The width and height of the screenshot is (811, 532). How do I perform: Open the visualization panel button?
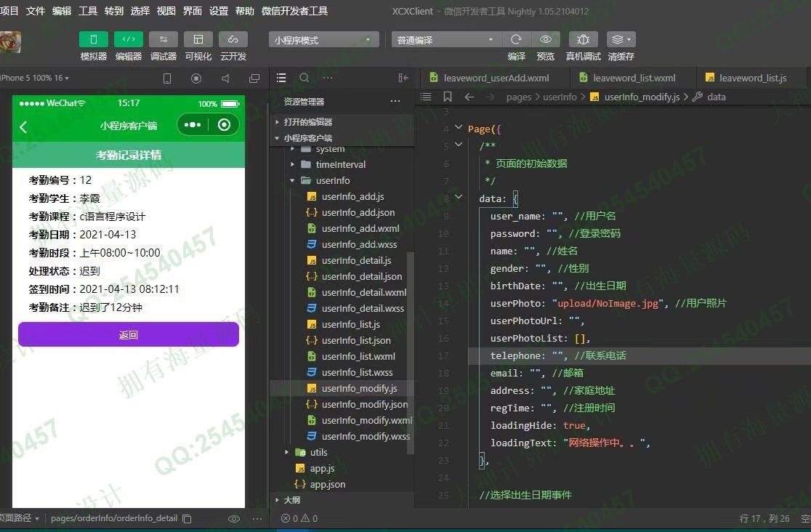pyautogui.click(x=198, y=39)
